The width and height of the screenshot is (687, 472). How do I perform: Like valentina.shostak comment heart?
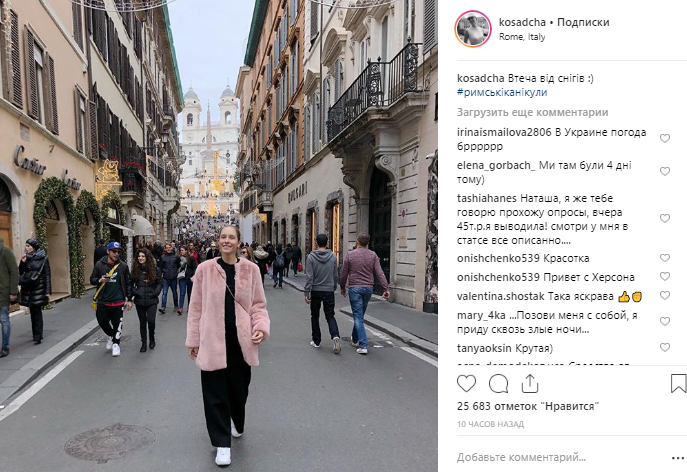tap(665, 295)
